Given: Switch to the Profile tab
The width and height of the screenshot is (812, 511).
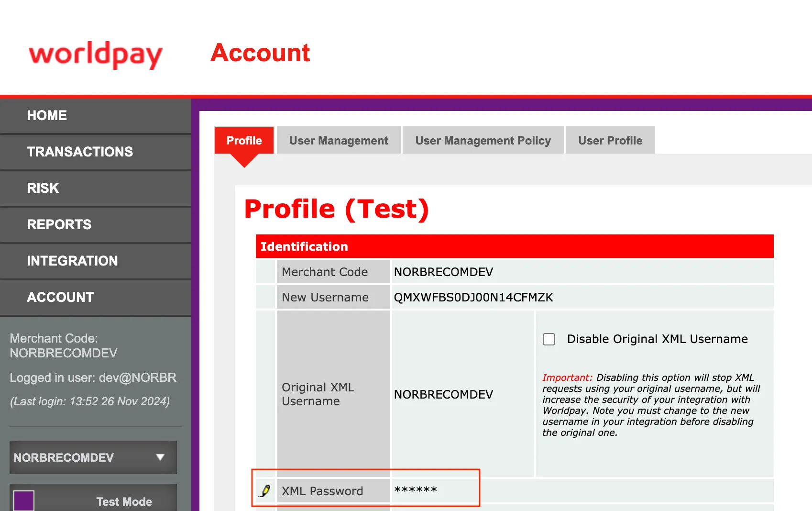Looking at the screenshot, I should click(244, 141).
